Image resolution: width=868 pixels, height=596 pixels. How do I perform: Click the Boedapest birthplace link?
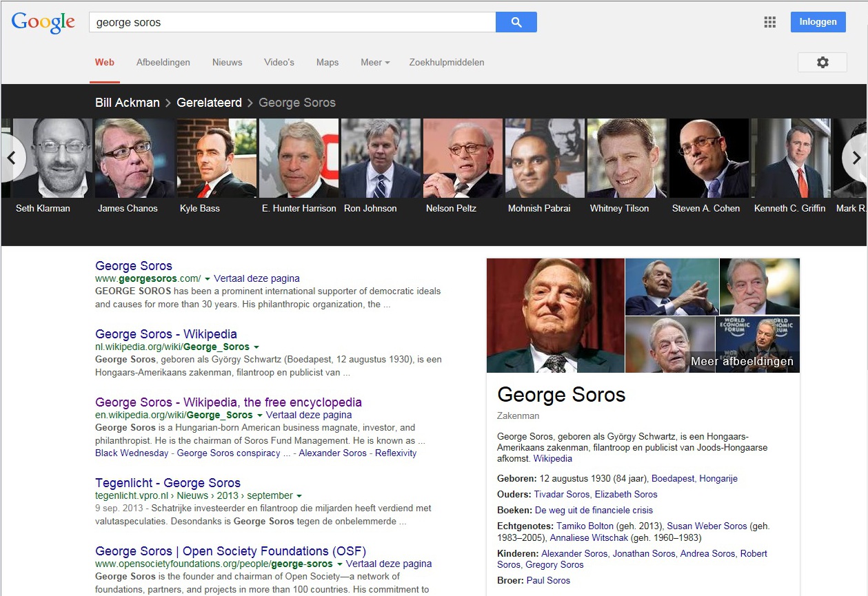tap(673, 479)
